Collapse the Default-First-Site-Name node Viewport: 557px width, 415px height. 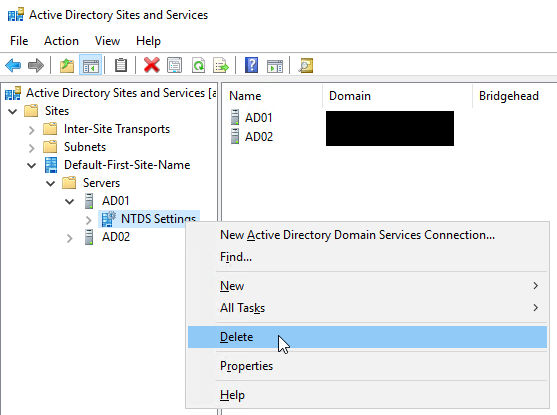point(32,166)
